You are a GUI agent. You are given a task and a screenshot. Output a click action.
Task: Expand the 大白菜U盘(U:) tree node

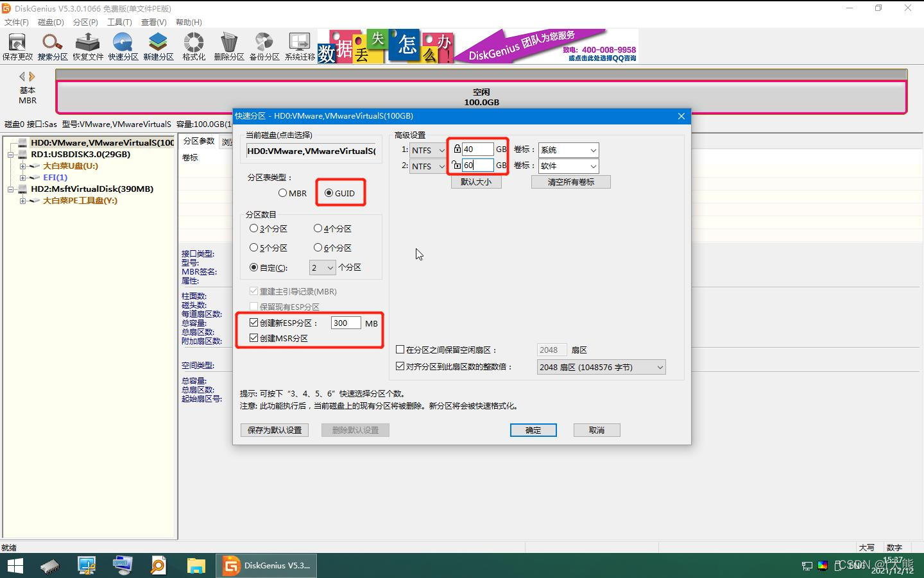(22, 166)
